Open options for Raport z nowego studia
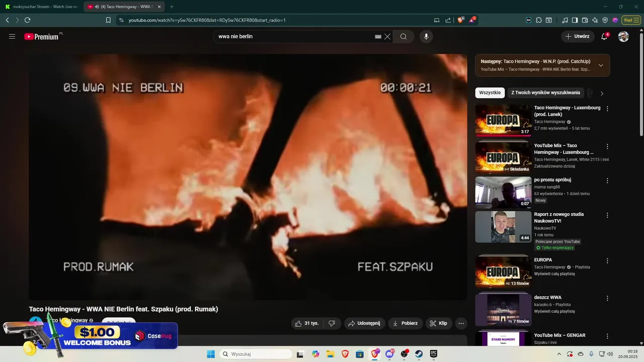 (x=607, y=215)
